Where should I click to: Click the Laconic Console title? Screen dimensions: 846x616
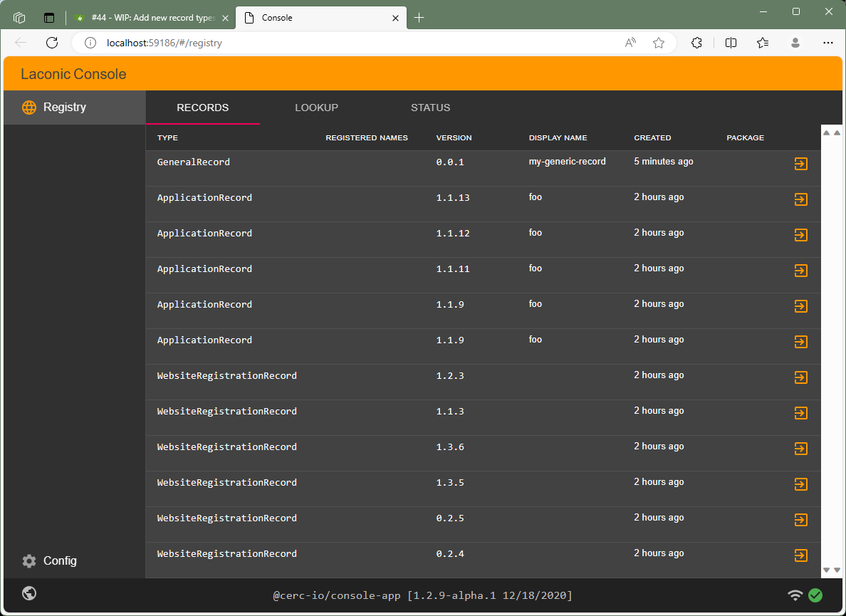pos(73,74)
